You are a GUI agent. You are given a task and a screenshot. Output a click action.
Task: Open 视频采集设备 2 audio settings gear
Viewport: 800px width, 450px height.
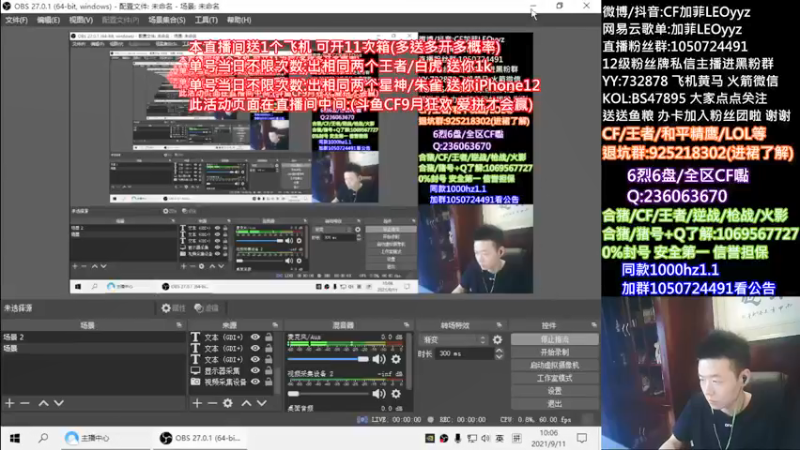396,393
